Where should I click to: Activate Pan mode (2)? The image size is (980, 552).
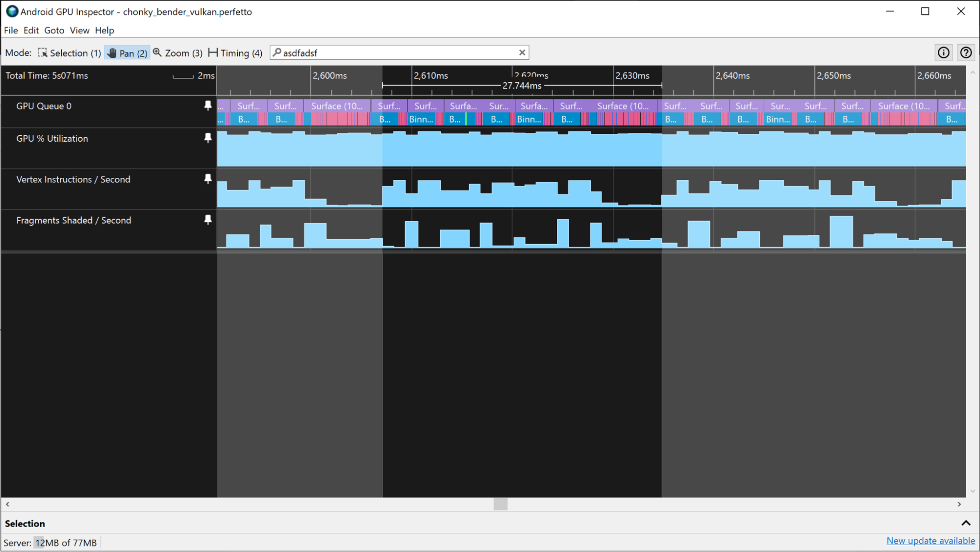(128, 52)
